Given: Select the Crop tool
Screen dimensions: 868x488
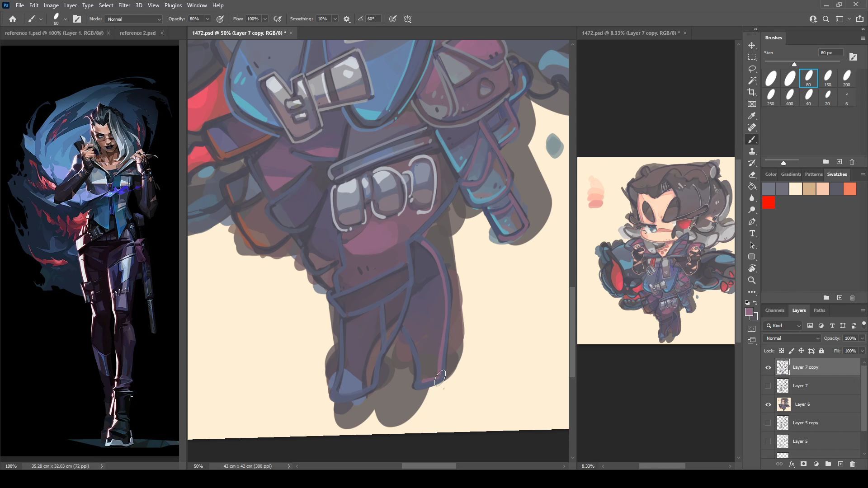Looking at the screenshot, I should (752, 93).
